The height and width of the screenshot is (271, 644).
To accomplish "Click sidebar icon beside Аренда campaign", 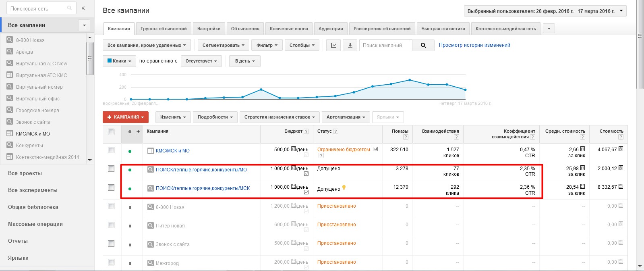I will pos(10,51).
